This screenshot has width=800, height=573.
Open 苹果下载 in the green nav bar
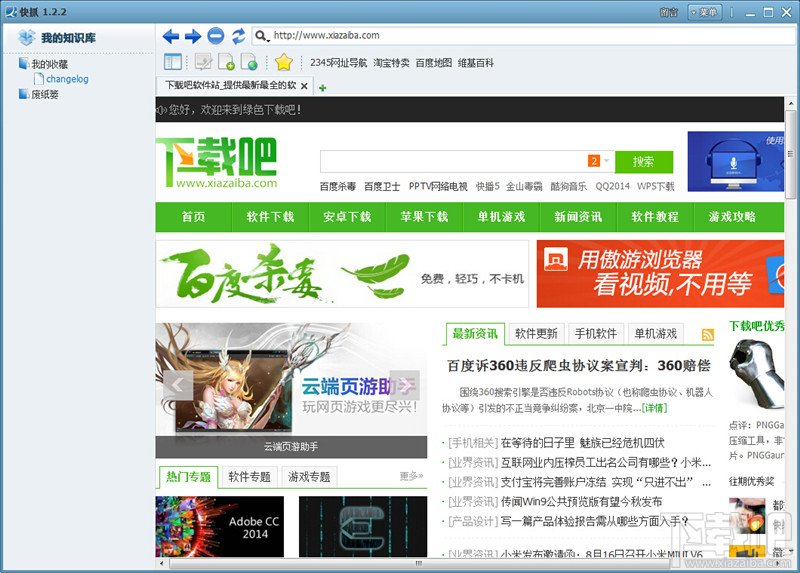pyautogui.click(x=424, y=217)
